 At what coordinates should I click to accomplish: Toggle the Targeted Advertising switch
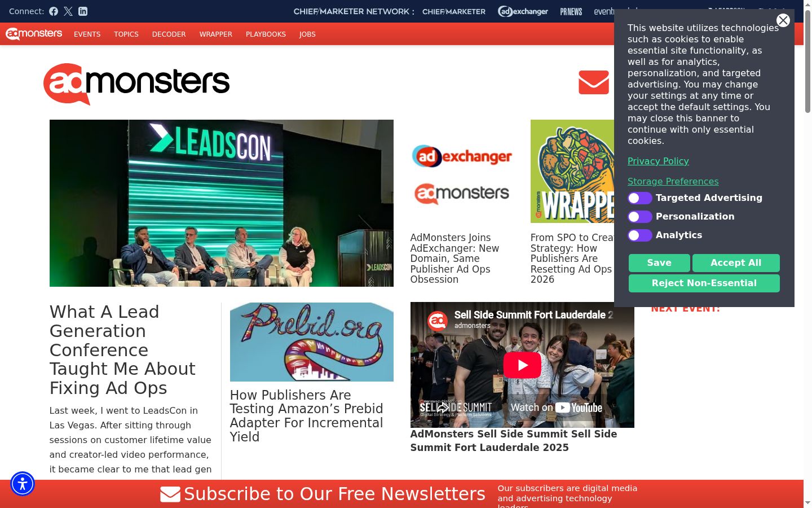click(x=640, y=198)
